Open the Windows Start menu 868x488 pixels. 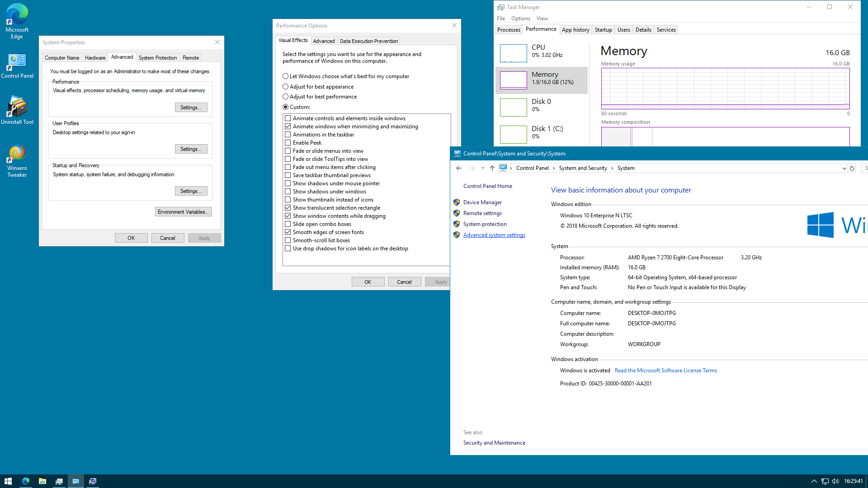(8, 481)
